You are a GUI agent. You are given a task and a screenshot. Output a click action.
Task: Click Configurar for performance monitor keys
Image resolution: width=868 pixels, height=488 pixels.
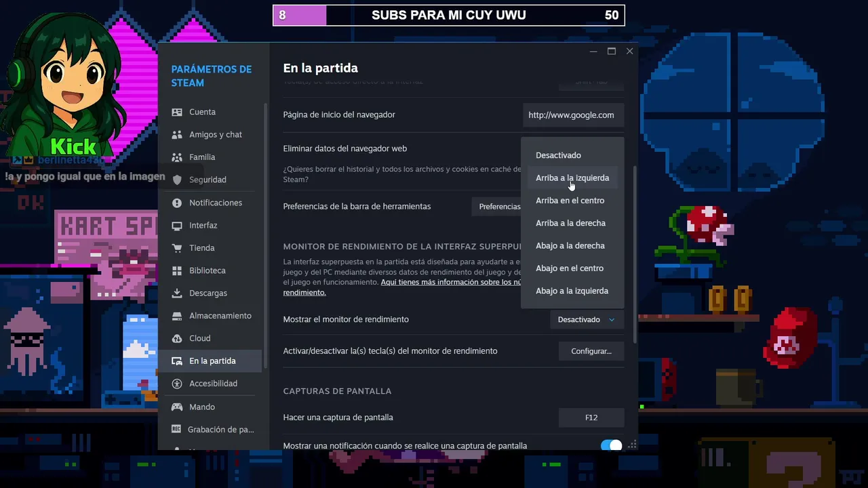tap(591, 351)
